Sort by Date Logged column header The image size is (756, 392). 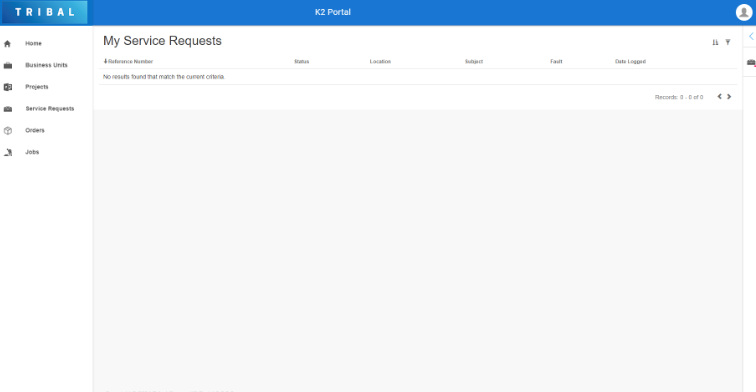630,61
